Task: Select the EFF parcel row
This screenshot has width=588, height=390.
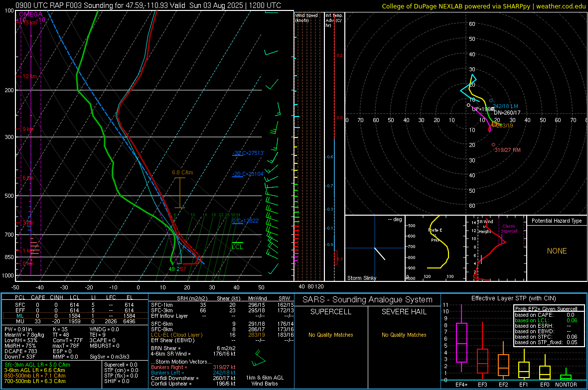Action: coord(74,310)
